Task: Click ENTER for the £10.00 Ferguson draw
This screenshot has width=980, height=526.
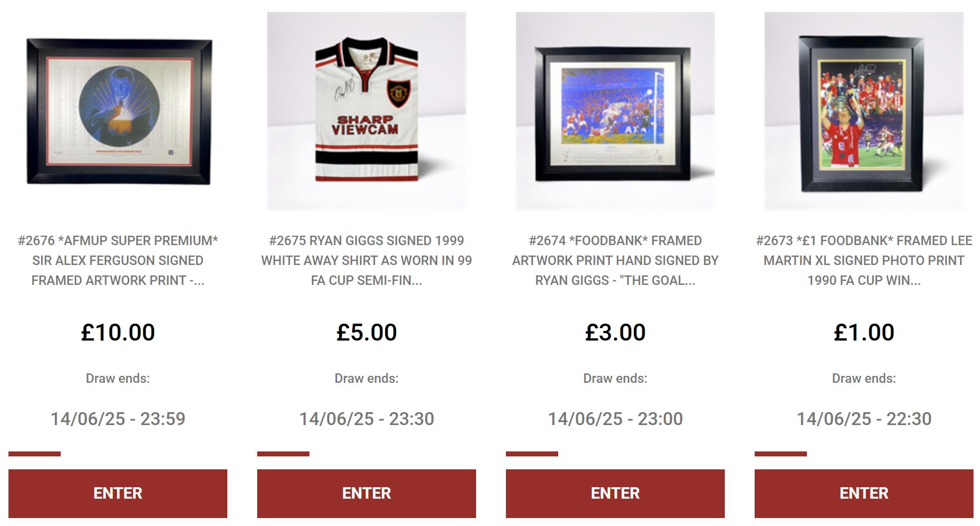Action: (118, 493)
